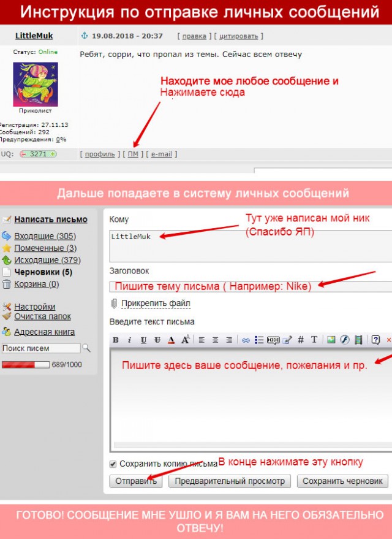Viewport: 392px width, 539px height.
Task: Insert video via film strip icon
Action: point(358,340)
